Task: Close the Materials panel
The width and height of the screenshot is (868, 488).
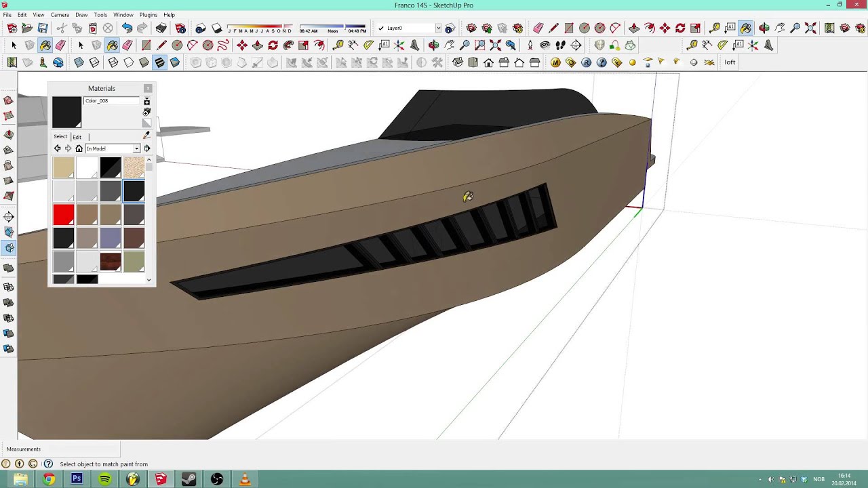Action: coord(148,88)
